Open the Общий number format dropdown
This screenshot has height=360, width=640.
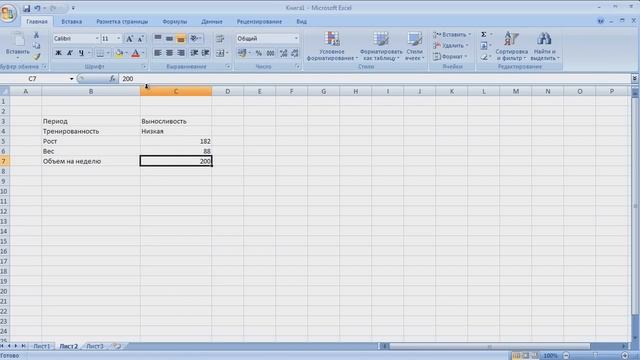tap(296, 38)
